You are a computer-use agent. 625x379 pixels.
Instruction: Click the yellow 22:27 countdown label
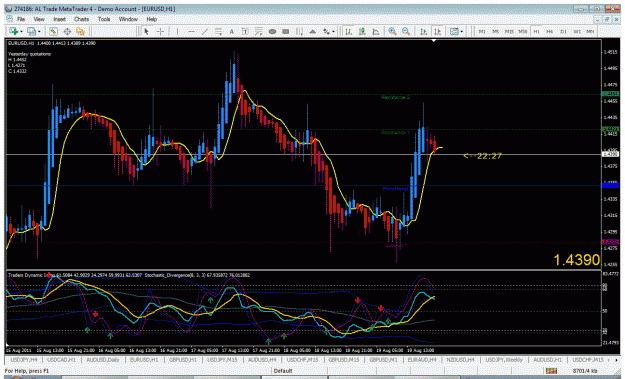click(483, 156)
